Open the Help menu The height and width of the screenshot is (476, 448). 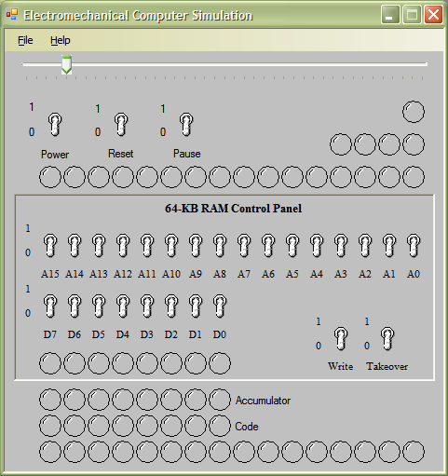tap(61, 40)
